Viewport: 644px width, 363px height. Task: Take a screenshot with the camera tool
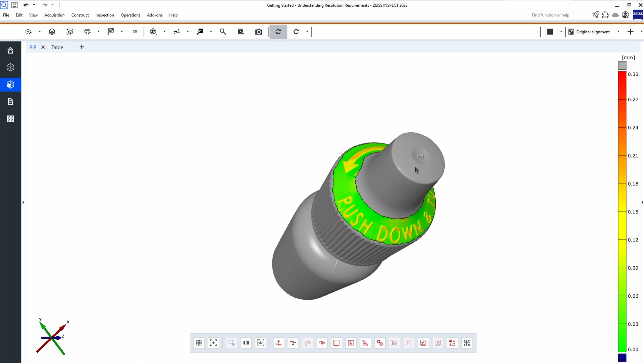coord(258,32)
